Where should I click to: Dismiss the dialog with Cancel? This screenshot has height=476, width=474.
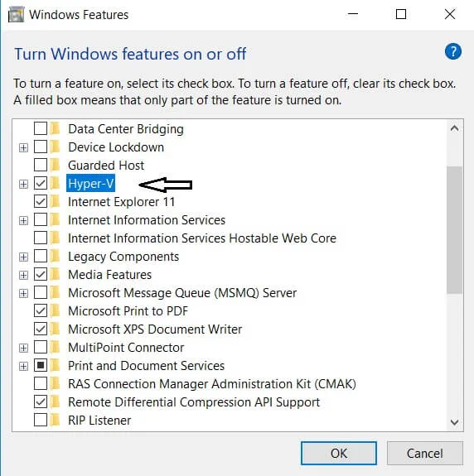click(x=425, y=453)
